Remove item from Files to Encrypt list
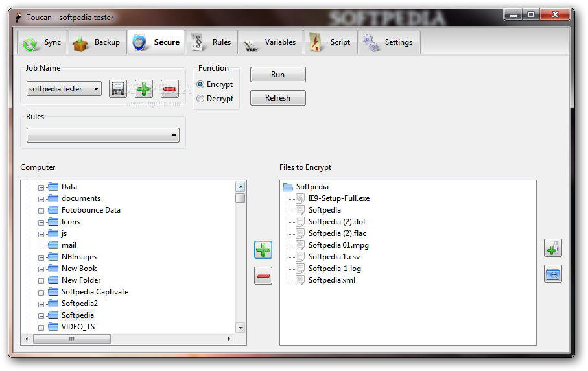Viewport: 588px width, 371px height. [263, 276]
